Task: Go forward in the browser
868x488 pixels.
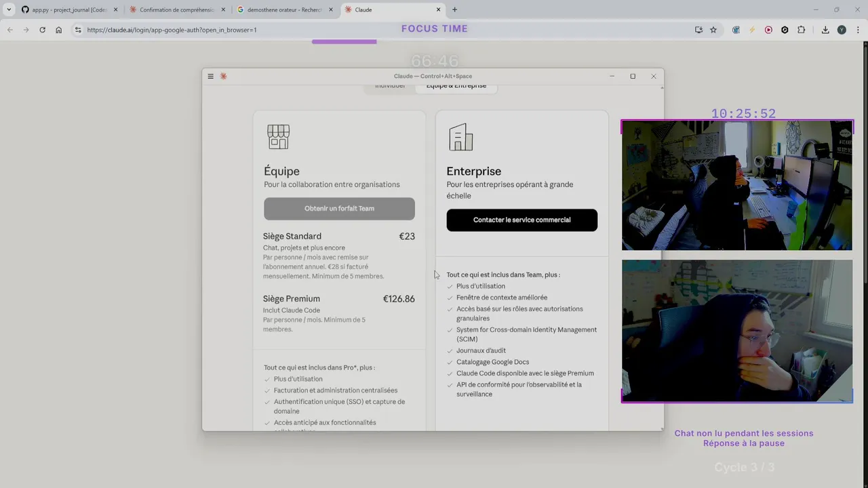Action: click(26, 30)
